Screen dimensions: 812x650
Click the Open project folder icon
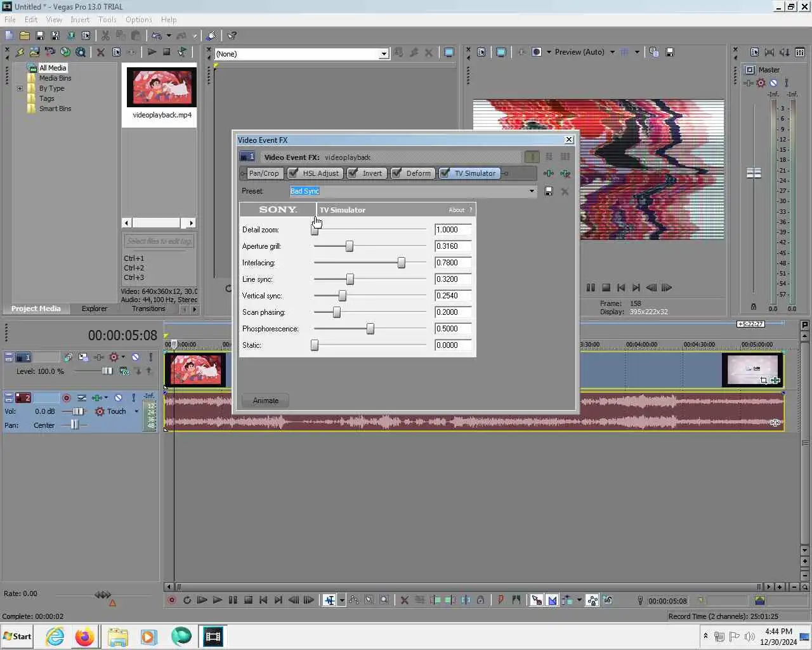click(x=24, y=36)
